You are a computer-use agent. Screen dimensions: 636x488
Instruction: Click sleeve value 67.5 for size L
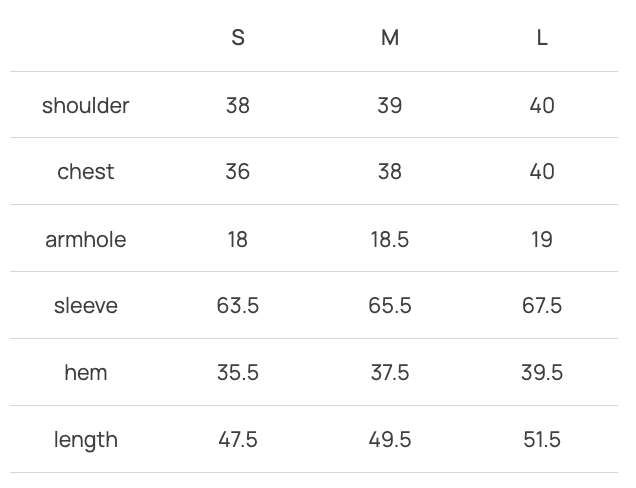point(542,306)
